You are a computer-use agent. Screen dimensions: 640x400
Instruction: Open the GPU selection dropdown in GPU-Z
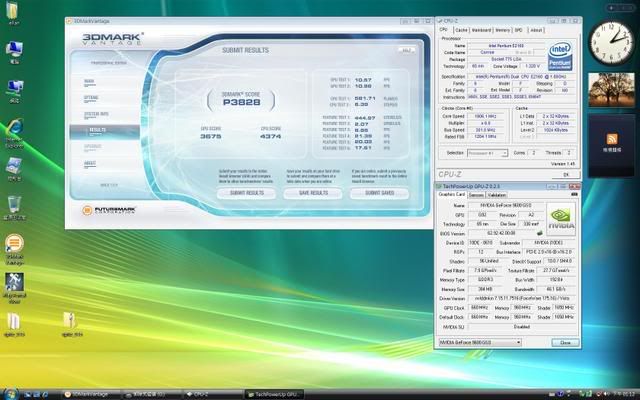[x=480, y=342]
